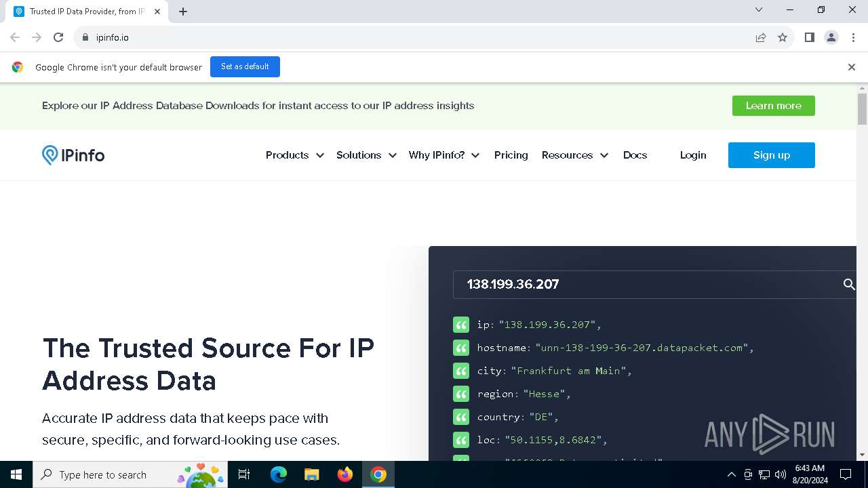Click the quote icon beside hostname row
The image size is (868, 488).
pos(461,348)
